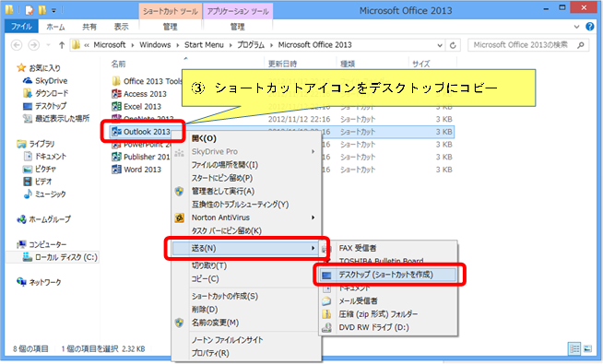Sort by 種類 column header
The width and height of the screenshot is (603, 364).
point(348,64)
